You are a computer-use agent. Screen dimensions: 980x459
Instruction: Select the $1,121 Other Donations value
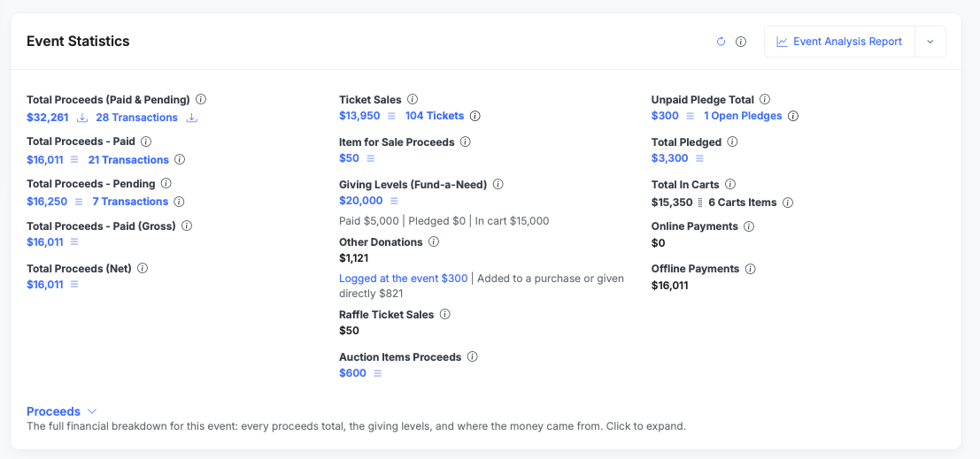pos(354,258)
